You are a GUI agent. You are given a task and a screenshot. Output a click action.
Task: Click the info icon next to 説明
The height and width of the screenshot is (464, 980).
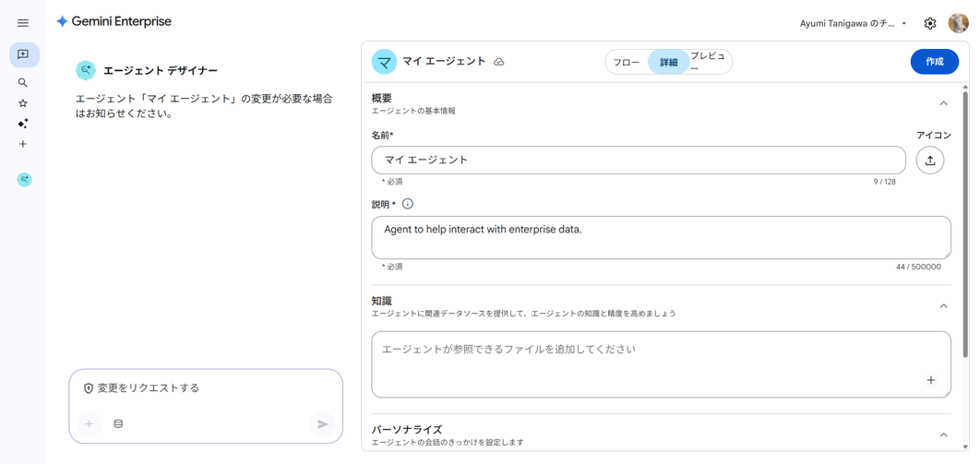[407, 204]
